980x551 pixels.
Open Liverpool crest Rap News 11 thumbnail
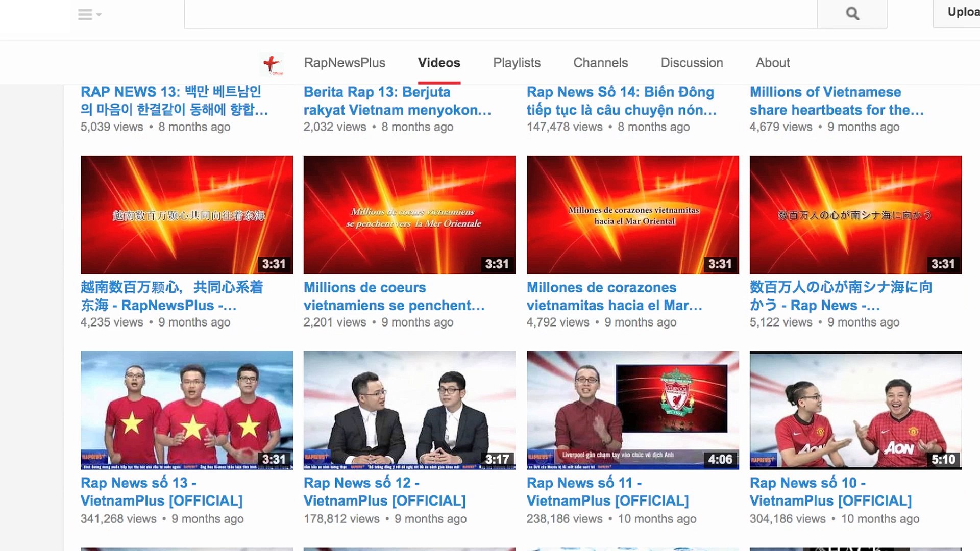(x=632, y=410)
